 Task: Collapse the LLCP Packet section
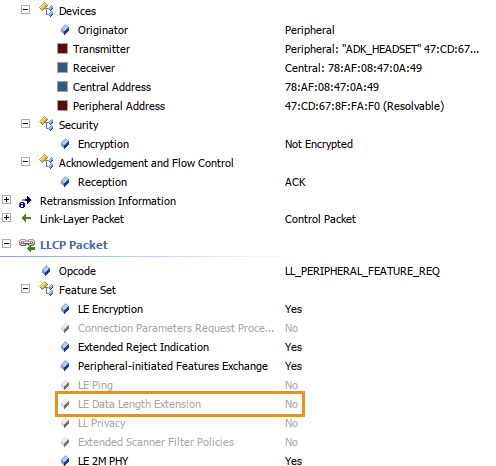(x=6, y=243)
